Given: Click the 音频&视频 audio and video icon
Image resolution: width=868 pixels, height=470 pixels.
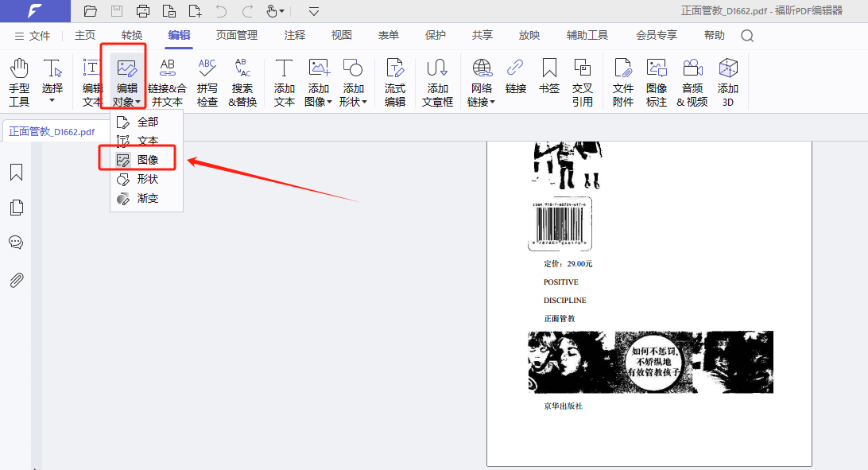Looking at the screenshot, I should [x=692, y=82].
